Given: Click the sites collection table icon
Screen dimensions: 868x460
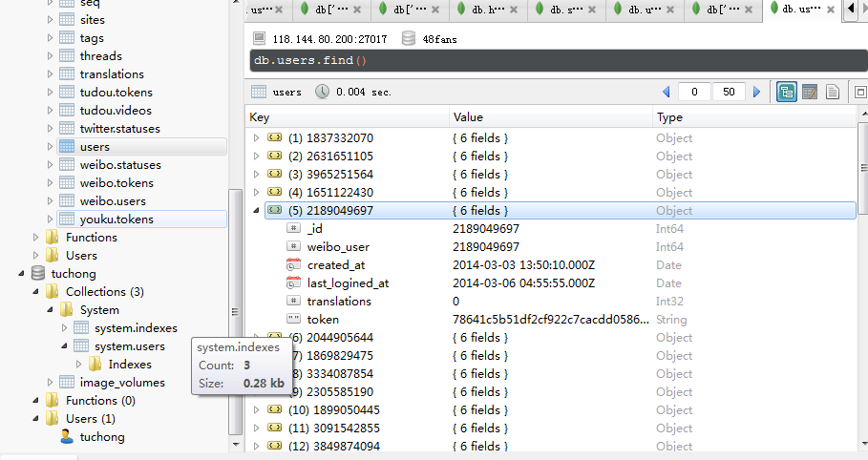Looking at the screenshot, I should click(x=67, y=20).
